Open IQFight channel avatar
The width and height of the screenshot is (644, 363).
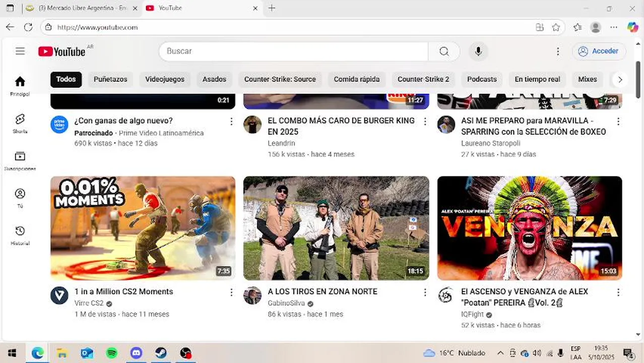[446, 295]
